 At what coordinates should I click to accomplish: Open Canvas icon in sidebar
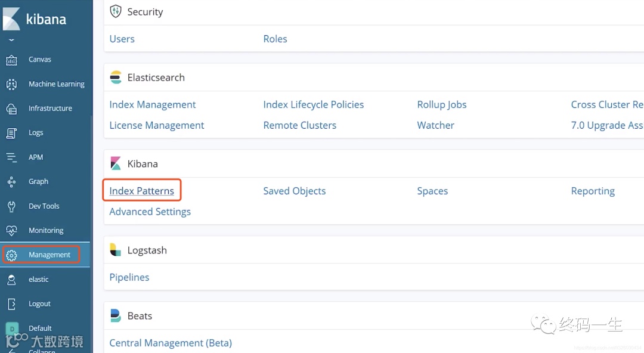point(11,60)
